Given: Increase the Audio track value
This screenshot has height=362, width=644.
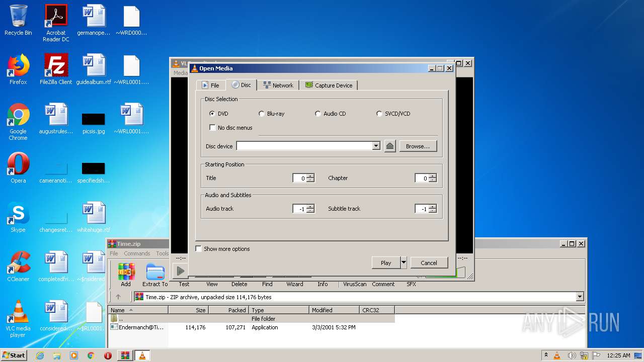Looking at the screenshot, I should tap(310, 206).
